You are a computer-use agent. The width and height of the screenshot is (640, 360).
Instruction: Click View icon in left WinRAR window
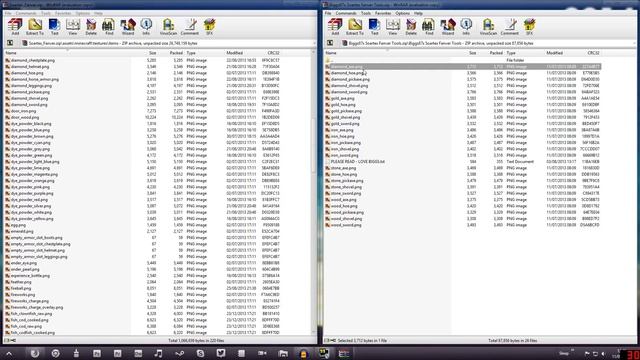(x=73, y=27)
